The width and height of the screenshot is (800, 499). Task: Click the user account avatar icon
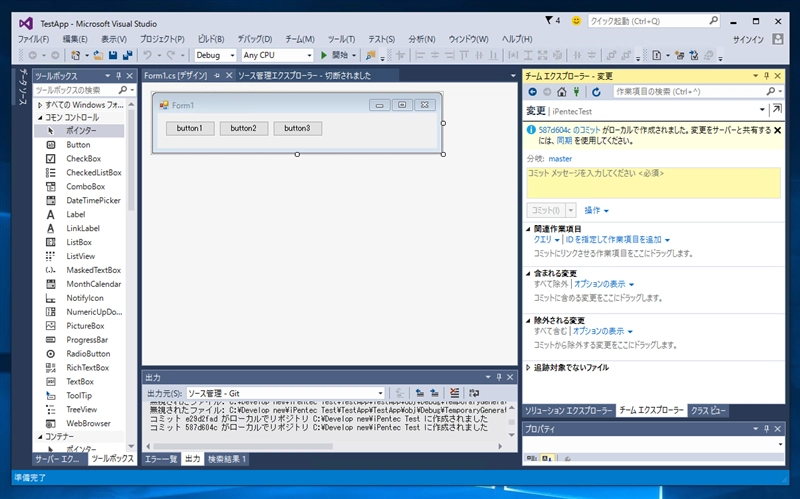[x=778, y=39]
